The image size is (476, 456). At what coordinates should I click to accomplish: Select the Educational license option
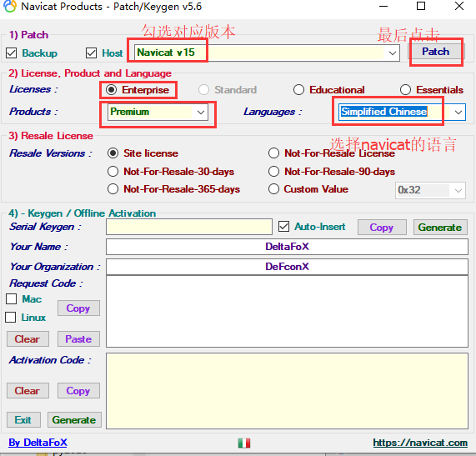[298, 90]
